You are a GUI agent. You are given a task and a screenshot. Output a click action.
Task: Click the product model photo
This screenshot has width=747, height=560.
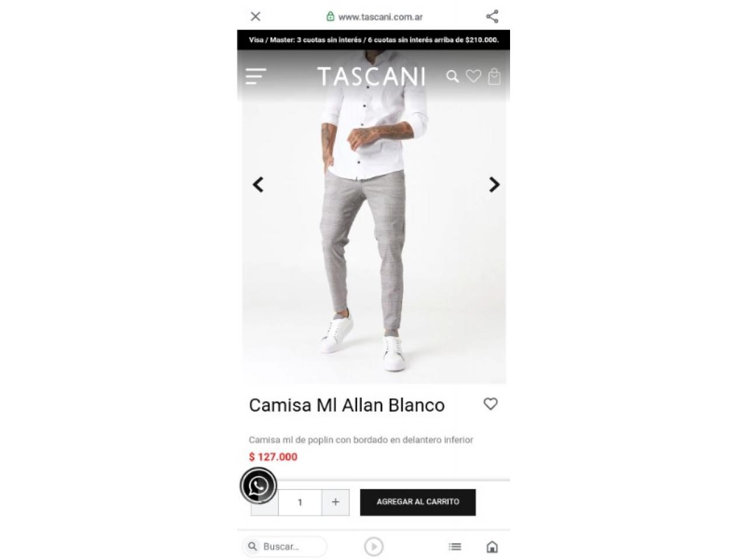point(373,217)
